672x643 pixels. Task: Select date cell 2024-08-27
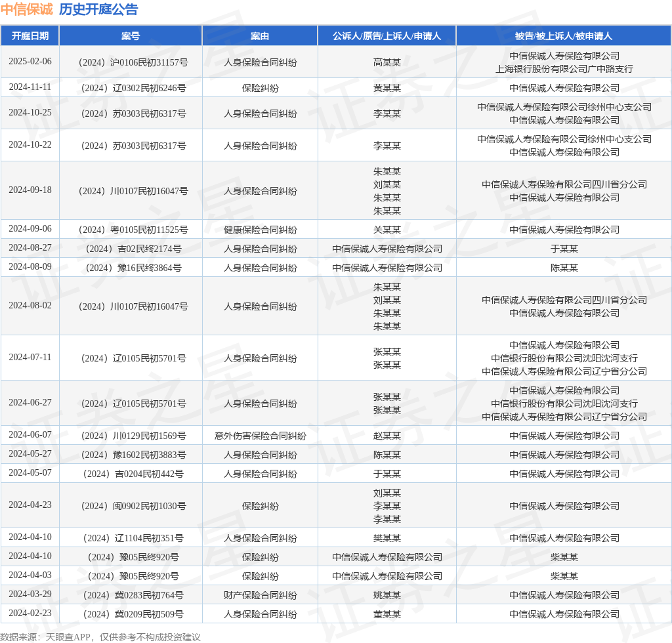click(x=30, y=247)
